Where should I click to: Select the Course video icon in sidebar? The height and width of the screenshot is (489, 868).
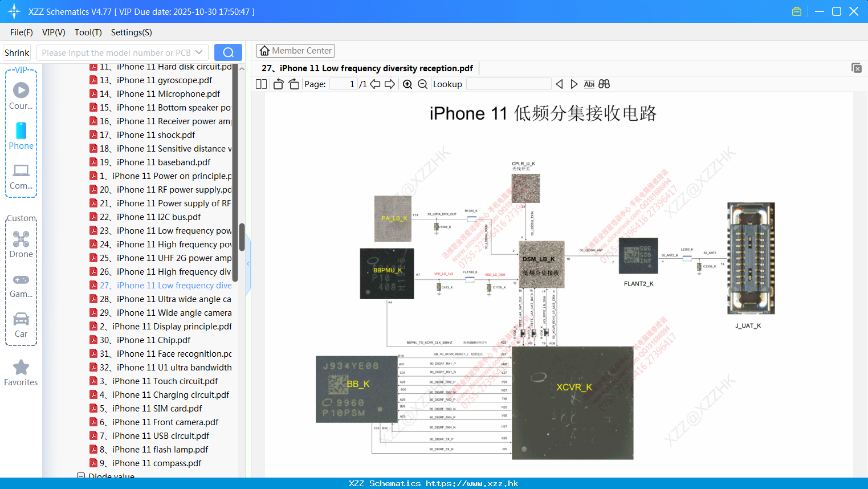point(21,96)
